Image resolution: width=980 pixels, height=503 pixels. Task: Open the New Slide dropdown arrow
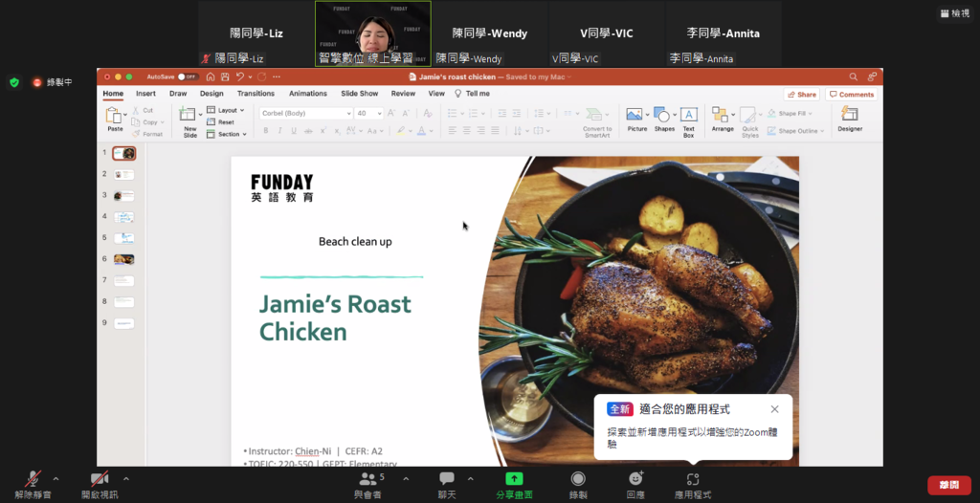click(200, 115)
